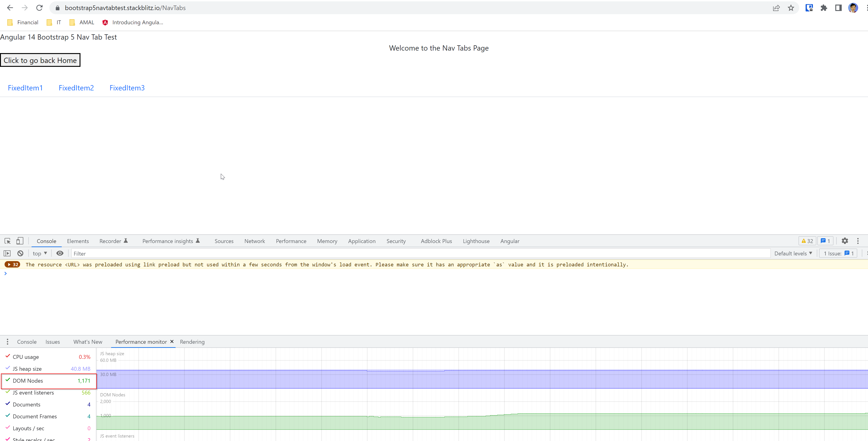Share this page via share icon
Image resolution: width=868 pixels, height=441 pixels.
[x=776, y=8]
